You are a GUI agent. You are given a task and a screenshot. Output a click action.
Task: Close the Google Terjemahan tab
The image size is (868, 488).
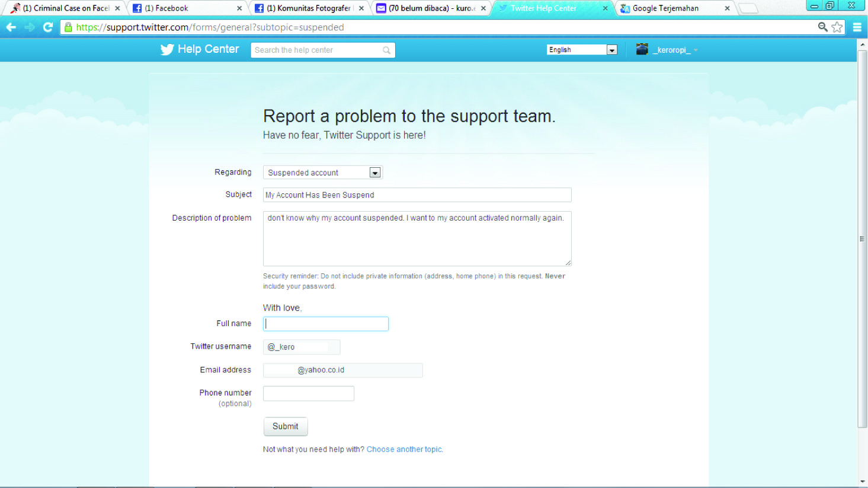click(727, 8)
